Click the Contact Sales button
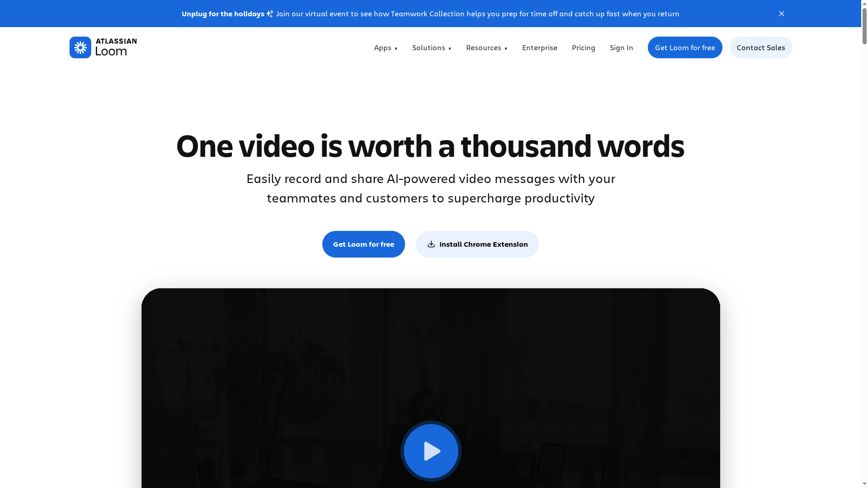Image resolution: width=868 pixels, height=488 pixels. click(760, 47)
